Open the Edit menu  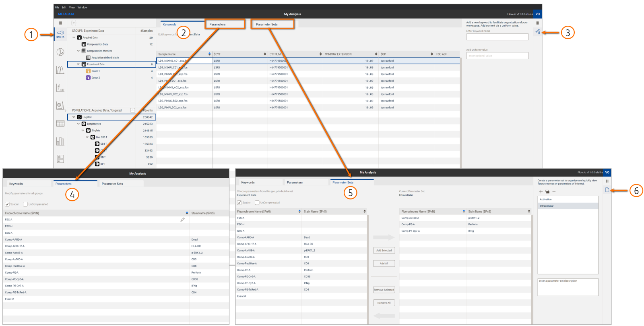[64, 7]
